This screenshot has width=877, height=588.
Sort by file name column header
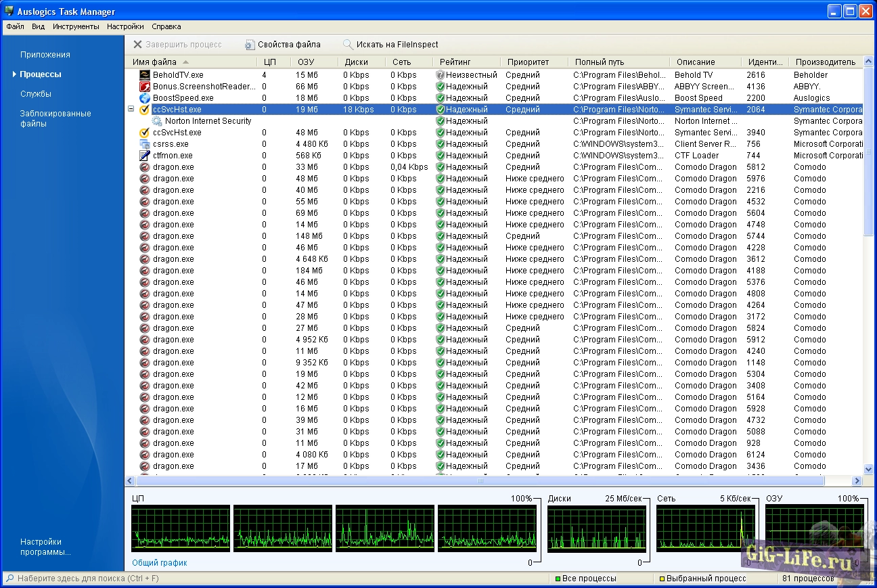[x=155, y=62]
